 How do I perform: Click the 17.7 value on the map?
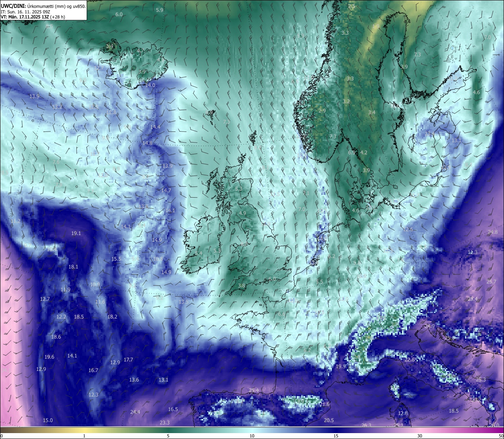coord(128,359)
